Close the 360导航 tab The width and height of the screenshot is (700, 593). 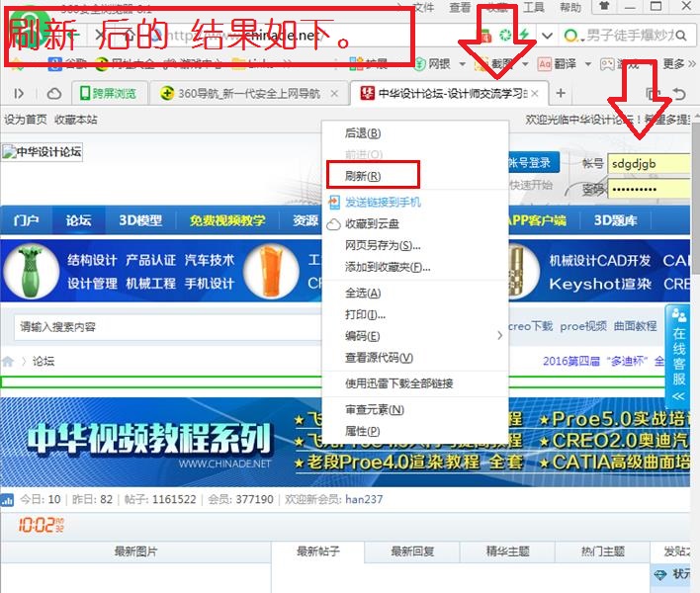click(x=334, y=93)
